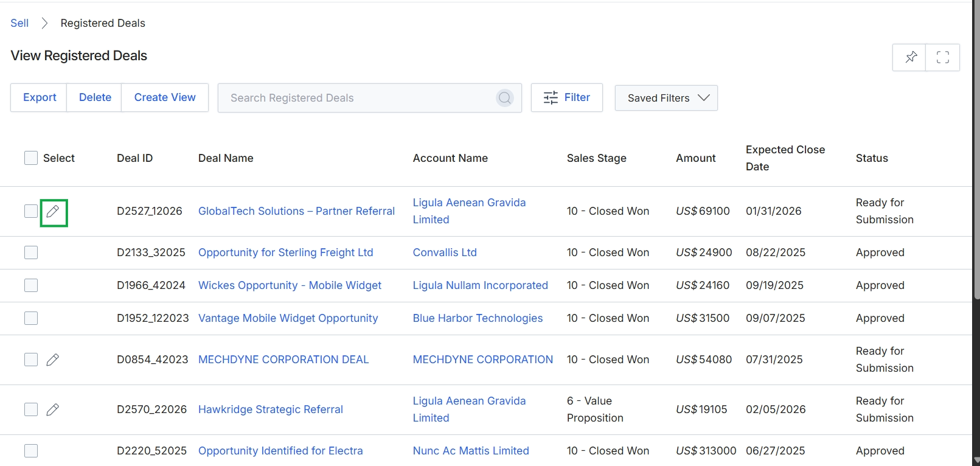Click the Deal ID column header
Image resolution: width=980 pixels, height=466 pixels.
coord(135,158)
